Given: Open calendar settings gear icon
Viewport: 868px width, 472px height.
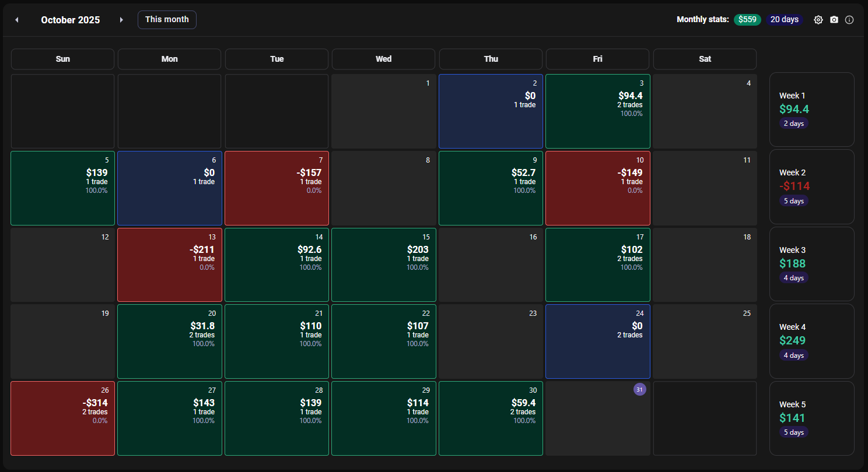Looking at the screenshot, I should pyautogui.click(x=818, y=20).
